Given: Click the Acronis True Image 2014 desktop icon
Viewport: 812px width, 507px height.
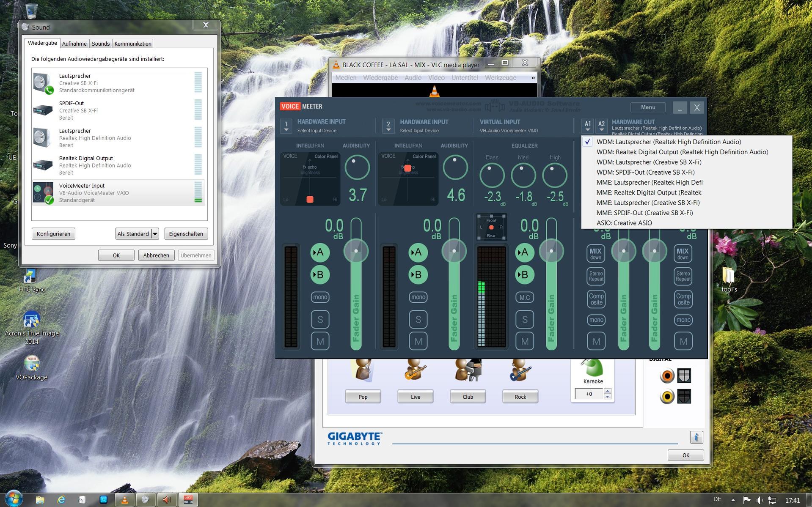Looking at the screenshot, I should pyautogui.click(x=32, y=328).
